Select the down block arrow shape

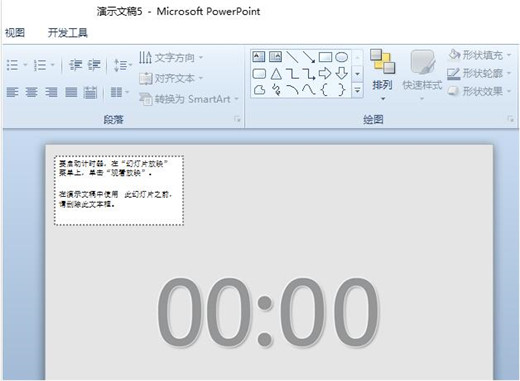click(341, 73)
